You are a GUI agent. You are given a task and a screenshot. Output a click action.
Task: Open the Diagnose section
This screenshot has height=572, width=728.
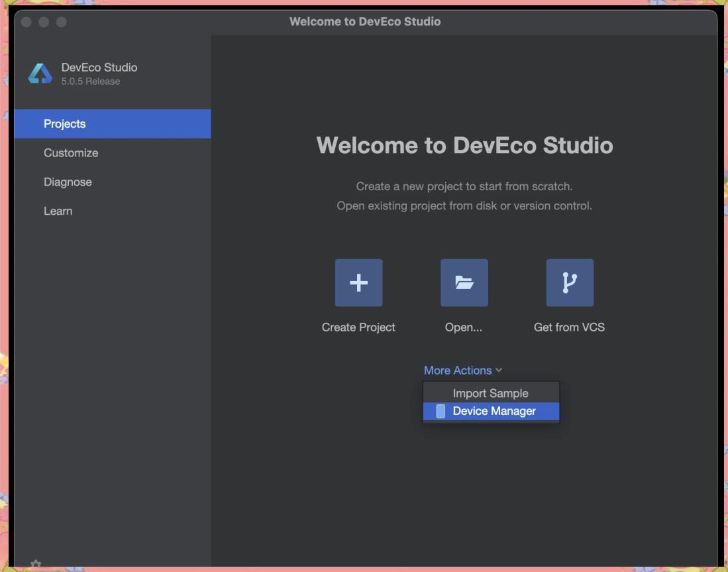tap(113, 182)
